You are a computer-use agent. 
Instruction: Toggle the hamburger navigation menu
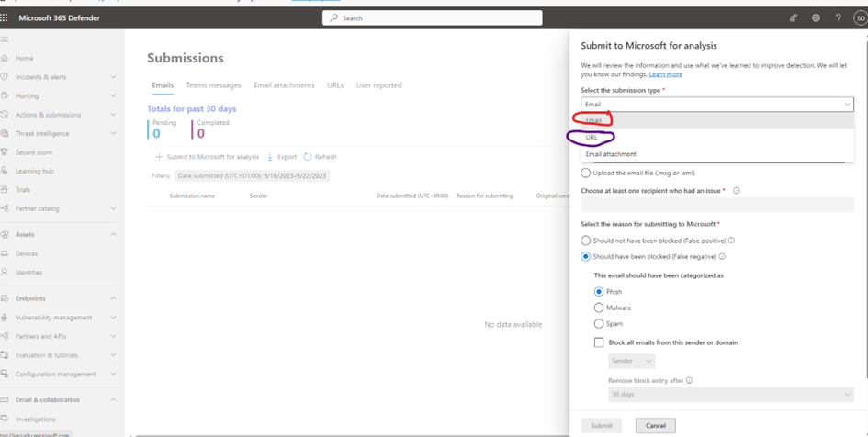click(x=5, y=39)
